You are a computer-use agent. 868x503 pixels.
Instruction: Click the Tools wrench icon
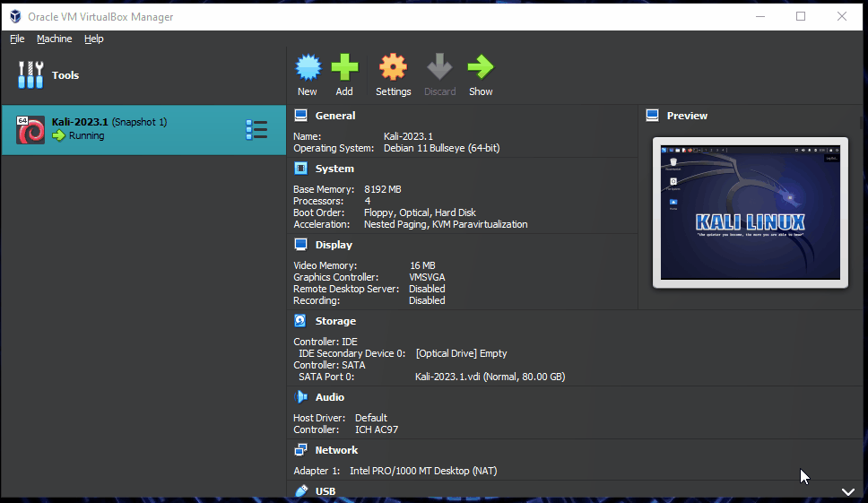click(x=30, y=74)
